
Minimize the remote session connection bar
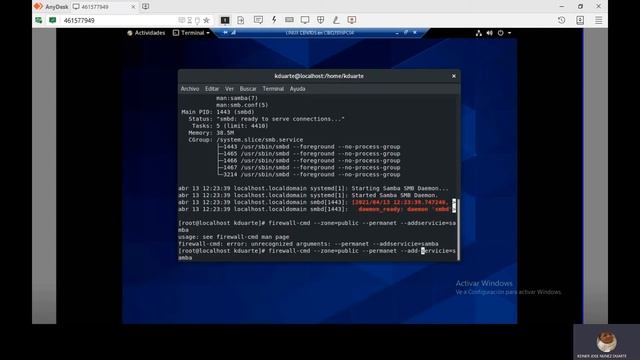pos(397,33)
